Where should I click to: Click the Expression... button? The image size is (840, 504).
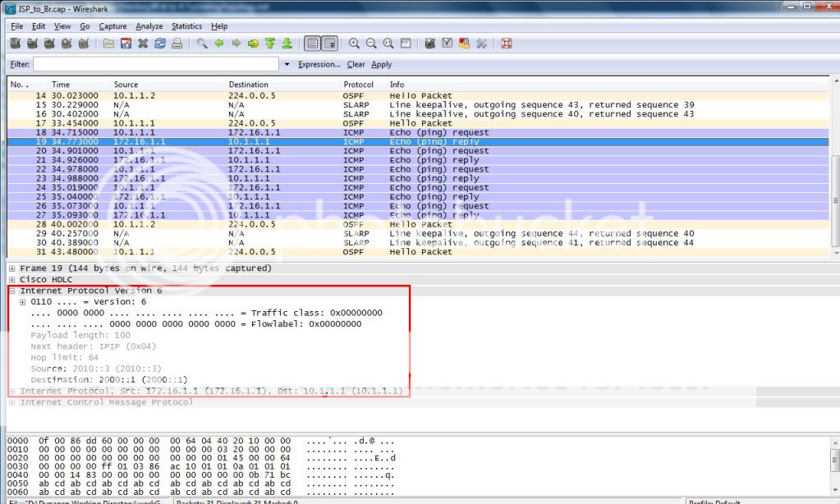319,64
